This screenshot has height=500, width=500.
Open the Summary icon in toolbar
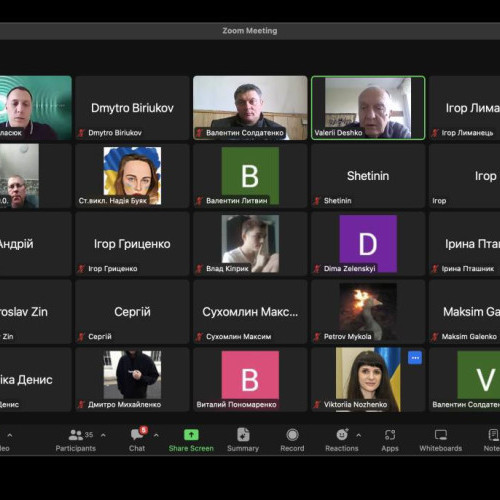(x=243, y=435)
